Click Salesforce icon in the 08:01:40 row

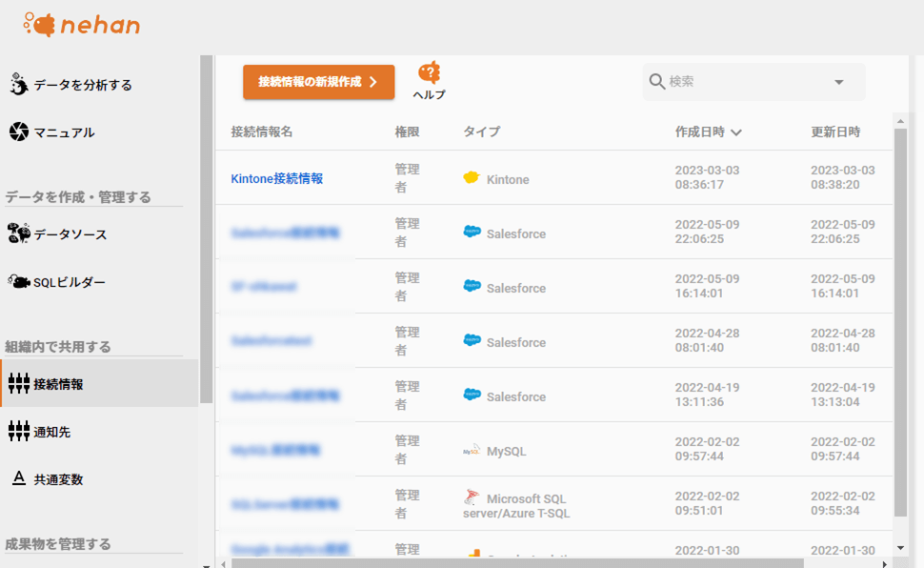point(472,340)
